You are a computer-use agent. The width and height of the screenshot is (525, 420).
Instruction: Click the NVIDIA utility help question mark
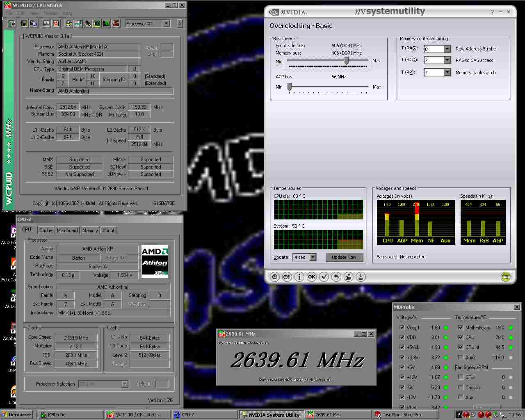492,12
